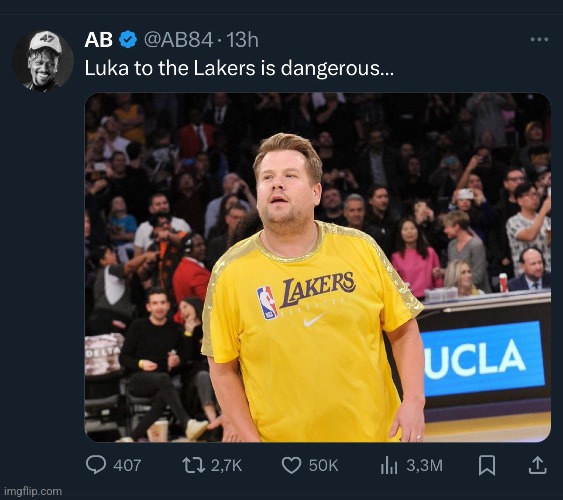Open the attached Lakers photo
Image resolution: width=563 pixels, height=500 pixels.
pos(317,267)
